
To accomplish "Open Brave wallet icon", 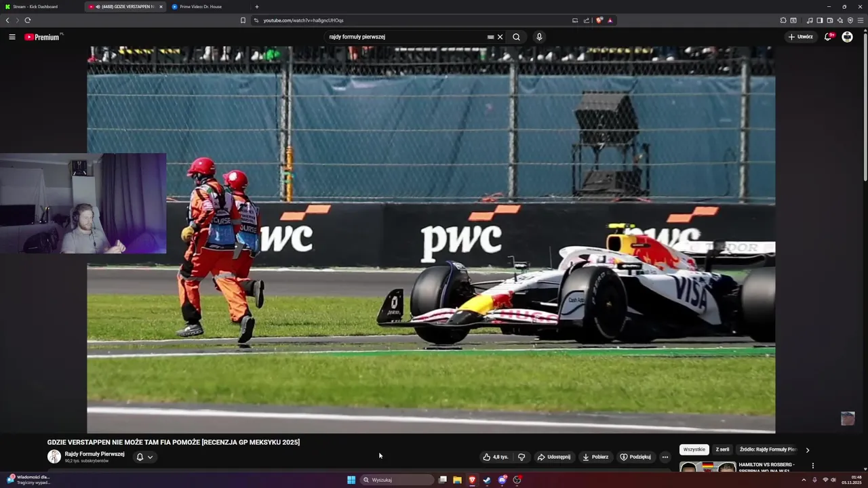I will pyautogui.click(x=830, y=20).
